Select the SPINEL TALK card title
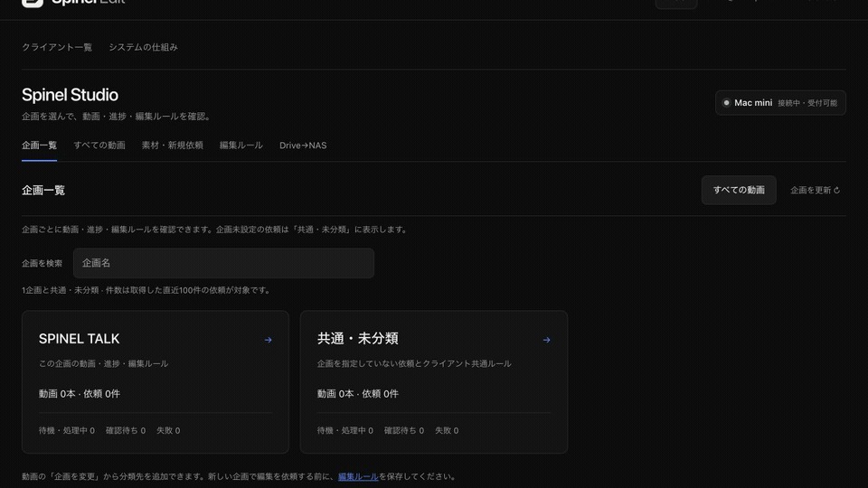Screen dimensions: 868x488 pos(80,339)
